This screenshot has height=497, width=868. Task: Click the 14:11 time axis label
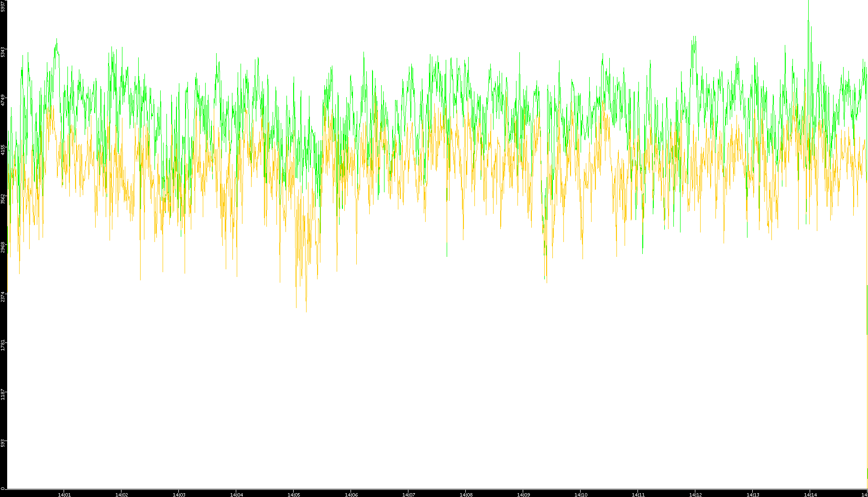638,494
